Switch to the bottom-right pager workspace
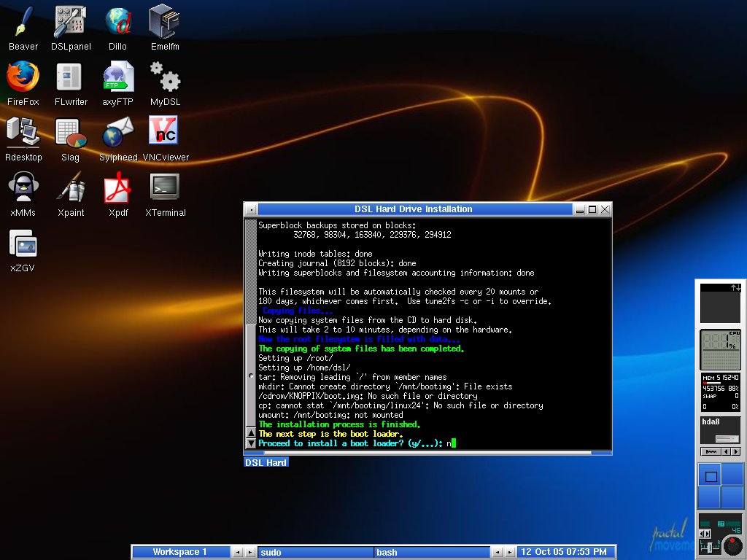Viewport: 747px width, 560px height. 732,497
